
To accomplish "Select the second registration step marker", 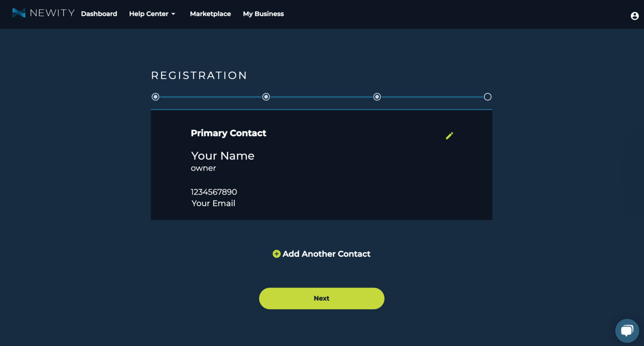I will pos(266,97).
